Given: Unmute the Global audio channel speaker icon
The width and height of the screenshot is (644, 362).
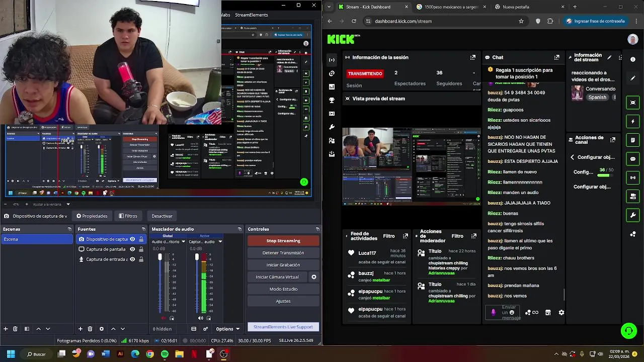Looking at the screenshot, I should [x=163, y=318].
